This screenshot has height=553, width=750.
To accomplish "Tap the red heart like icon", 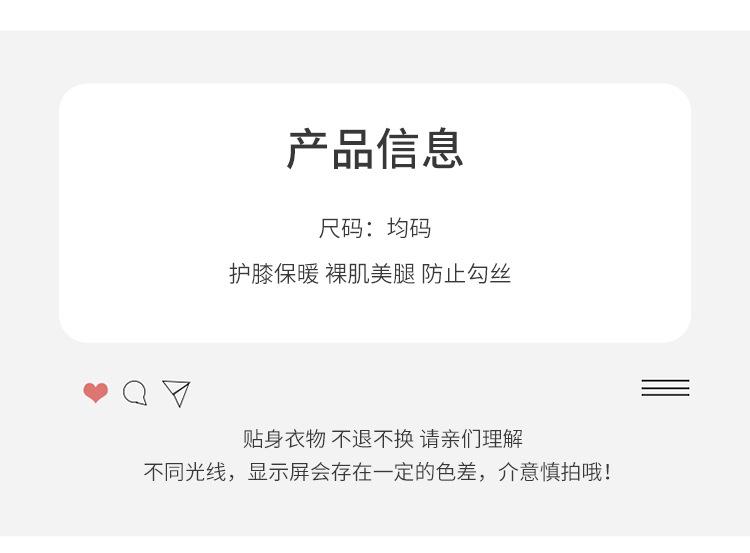I will tap(96, 393).
